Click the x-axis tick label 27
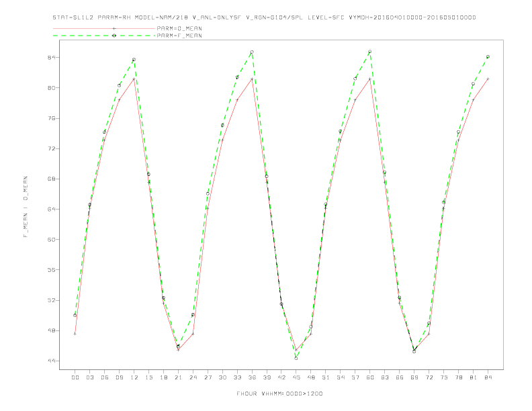This screenshot has width=532, height=411. (x=208, y=377)
